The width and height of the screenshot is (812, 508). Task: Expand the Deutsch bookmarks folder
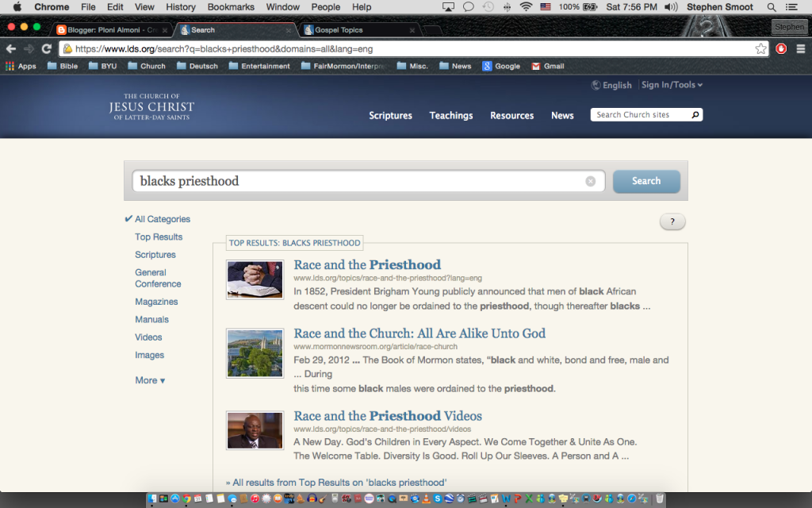[197, 66]
